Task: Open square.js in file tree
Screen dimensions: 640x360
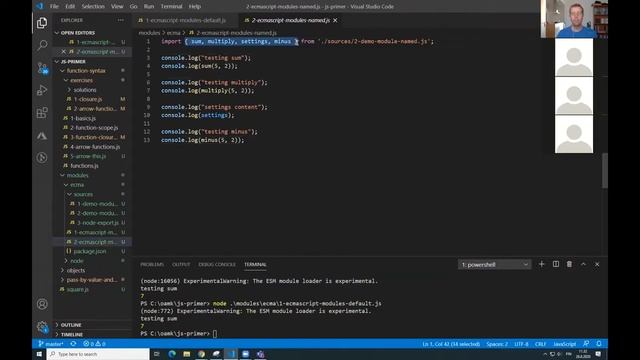Action: click(78, 289)
